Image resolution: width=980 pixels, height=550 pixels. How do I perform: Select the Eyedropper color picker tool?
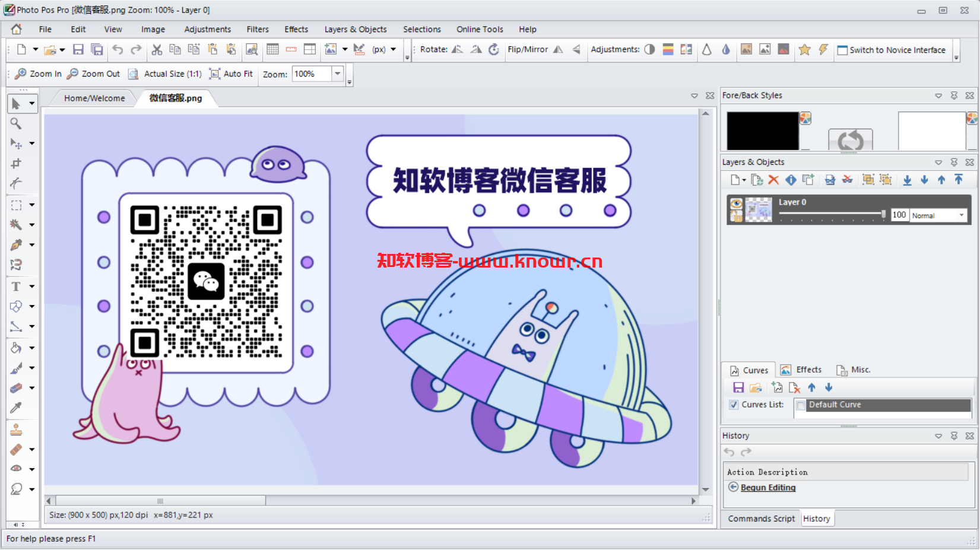coord(16,408)
